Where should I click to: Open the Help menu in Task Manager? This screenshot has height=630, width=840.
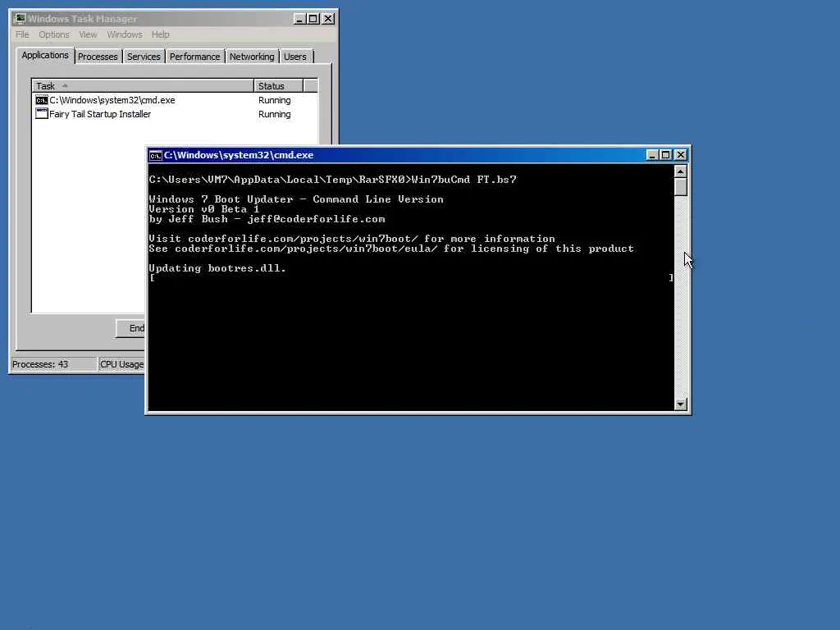[x=160, y=34]
